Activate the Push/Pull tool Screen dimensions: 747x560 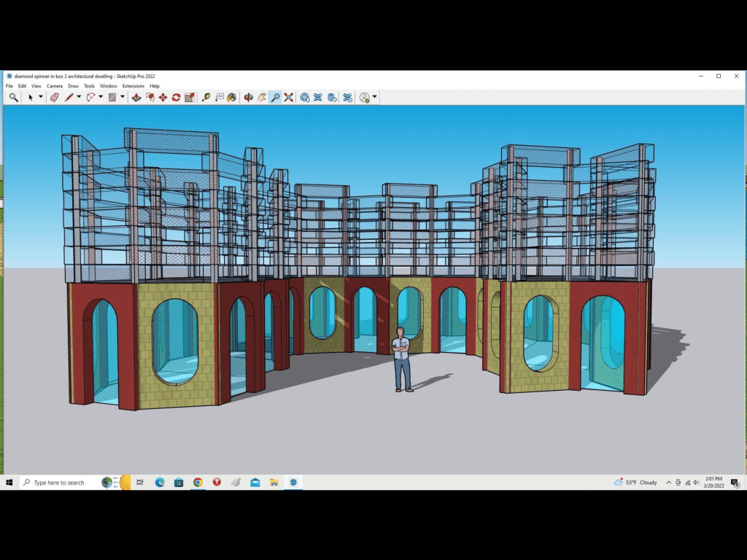click(x=136, y=97)
